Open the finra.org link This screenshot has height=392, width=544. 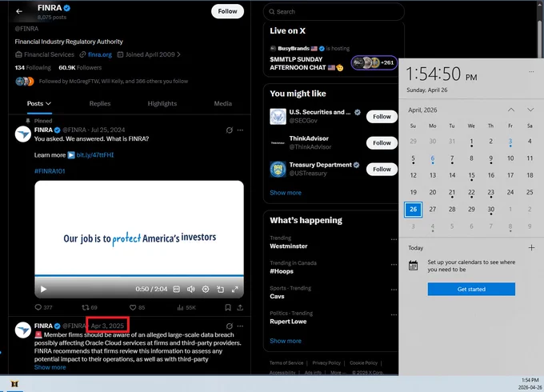click(x=100, y=54)
